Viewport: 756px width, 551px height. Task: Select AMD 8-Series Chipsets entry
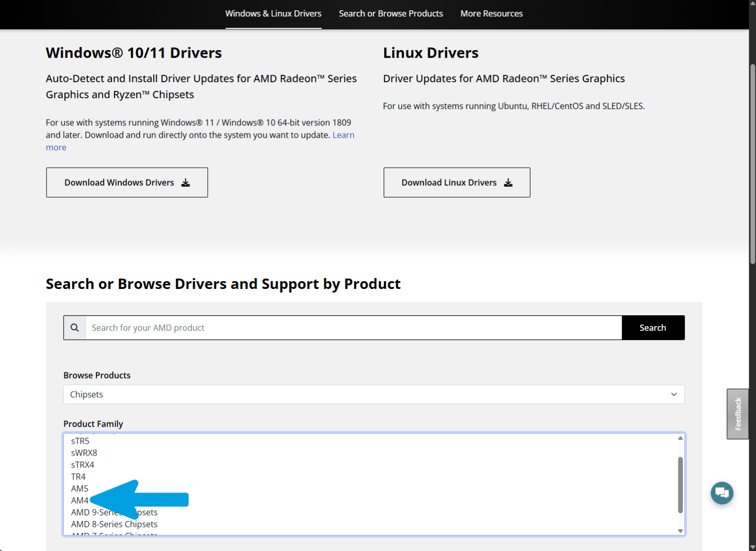(x=114, y=524)
